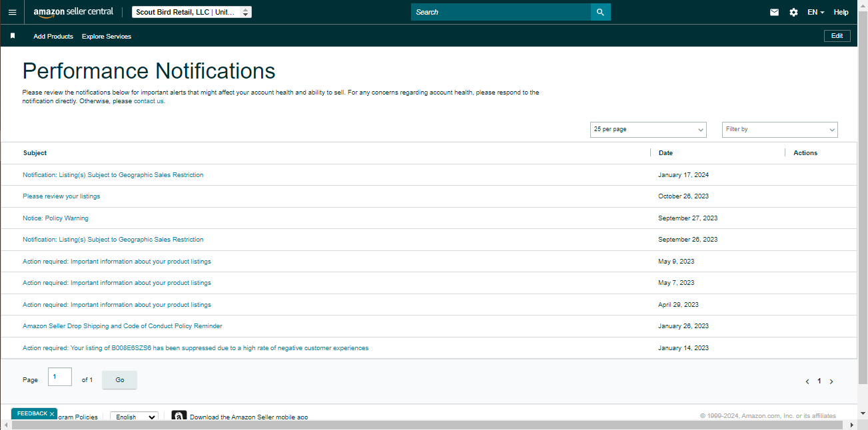Click the date October 26, 2023
Image resolution: width=868 pixels, height=430 pixels.
(683, 196)
